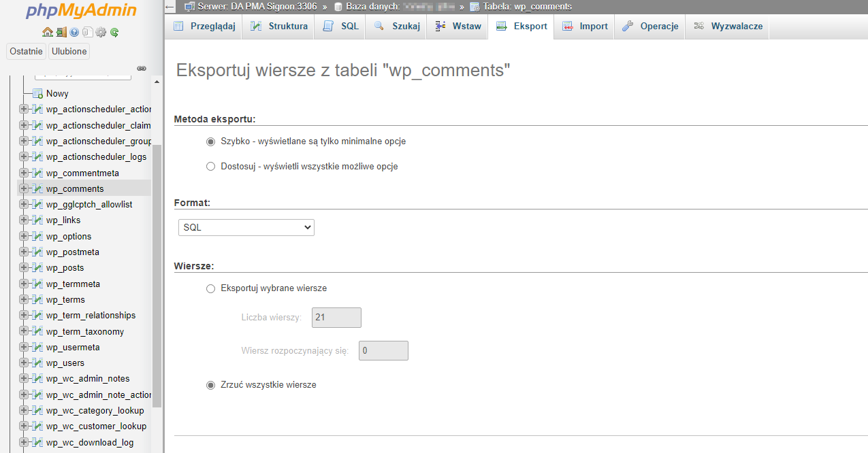The image size is (868, 453).
Task: Click the new table icon beside Nowy
Action: coord(38,94)
